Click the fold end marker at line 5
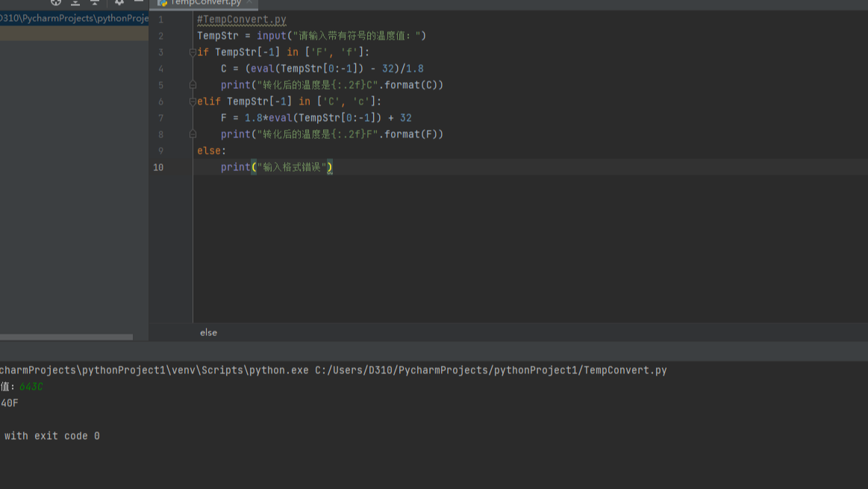Image resolution: width=868 pixels, height=489 pixels. 192,84
